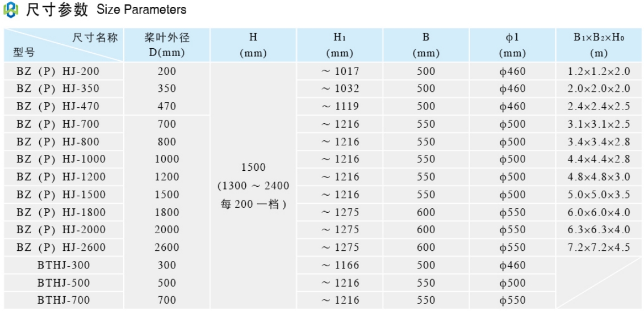Select the BZ (P) HJ-200 model row label

pyautogui.click(x=57, y=72)
